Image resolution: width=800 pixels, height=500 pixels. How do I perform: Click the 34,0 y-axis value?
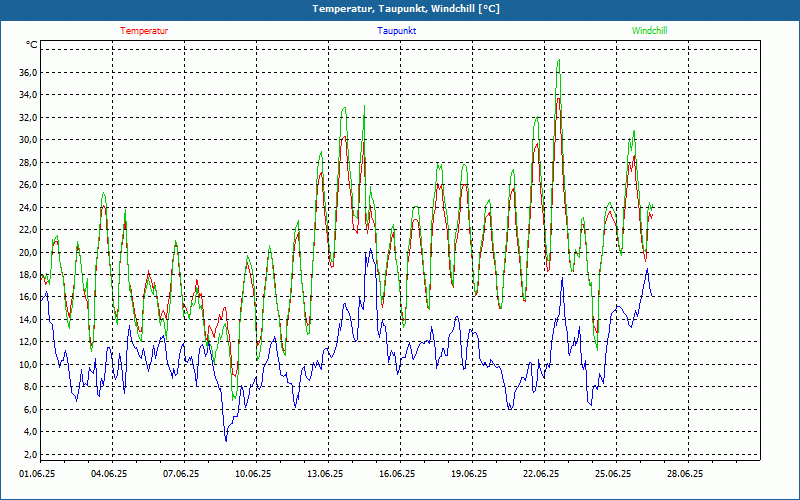28,95
